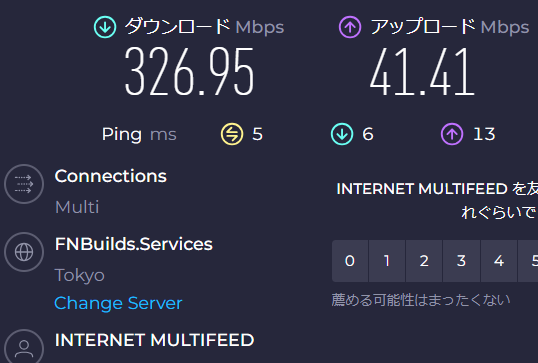This screenshot has height=363, width=538.
Task: Click the yellow idle ping latency icon
Action: (232, 134)
